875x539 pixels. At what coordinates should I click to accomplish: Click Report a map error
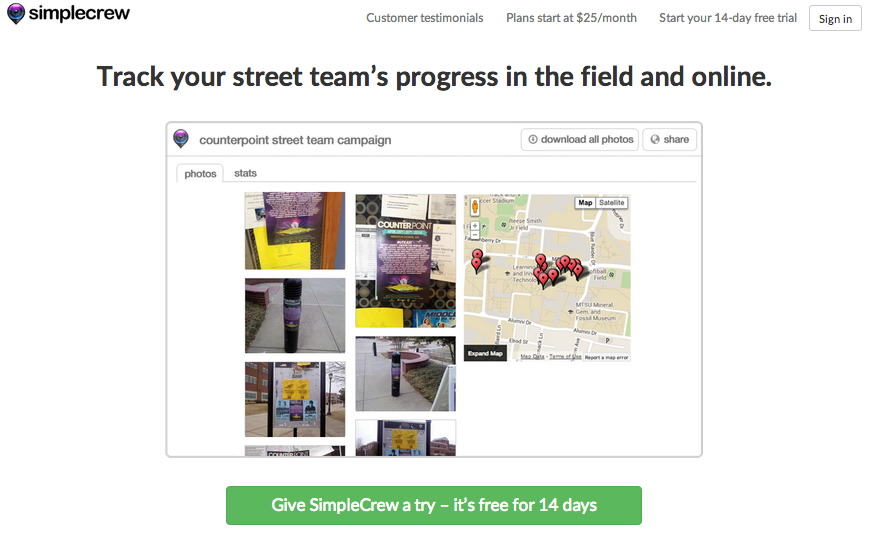(x=607, y=357)
